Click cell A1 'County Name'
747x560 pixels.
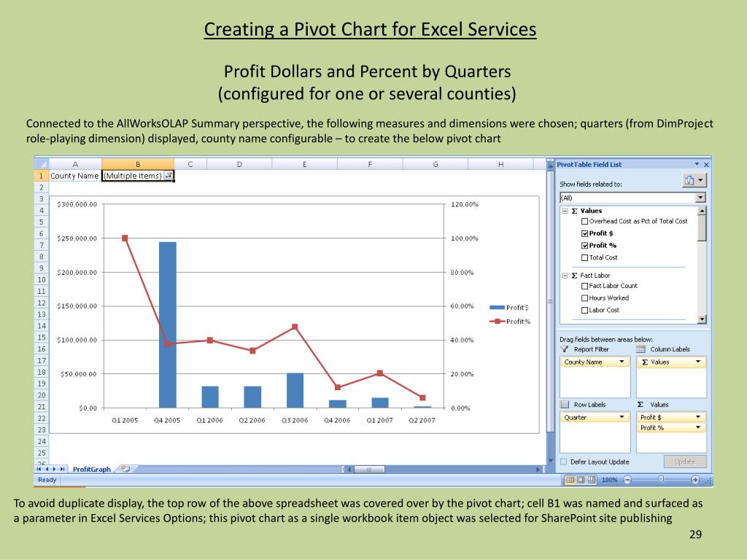tap(75, 176)
